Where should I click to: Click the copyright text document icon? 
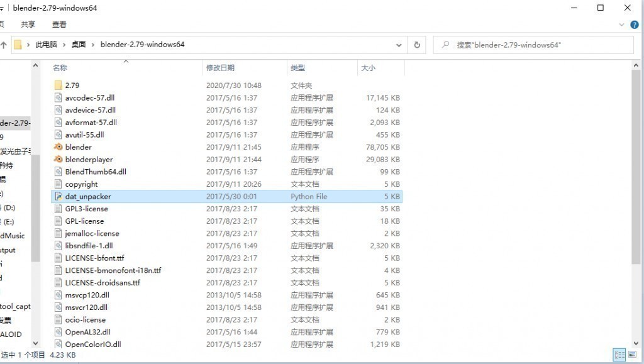pos(58,184)
